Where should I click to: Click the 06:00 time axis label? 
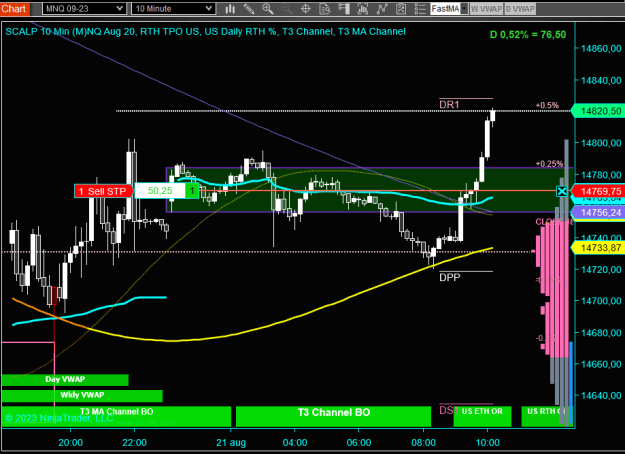coord(359,443)
